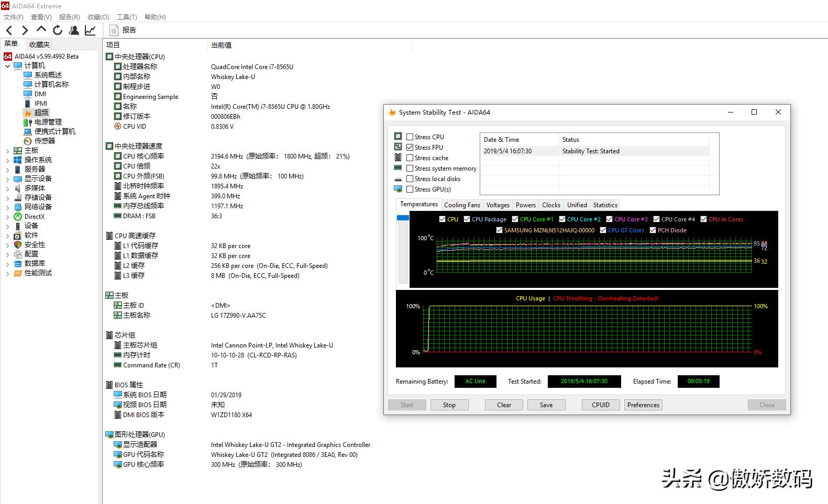Click the Back navigation arrow
The width and height of the screenshot is (828, 504).
click(9, 30)
